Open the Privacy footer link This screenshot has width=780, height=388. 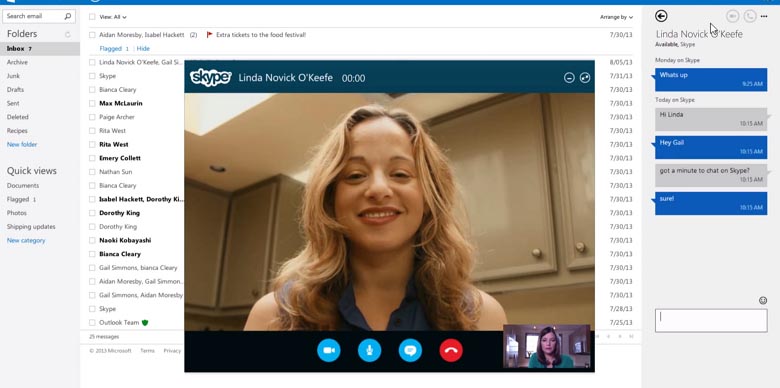tap(172, 351)
